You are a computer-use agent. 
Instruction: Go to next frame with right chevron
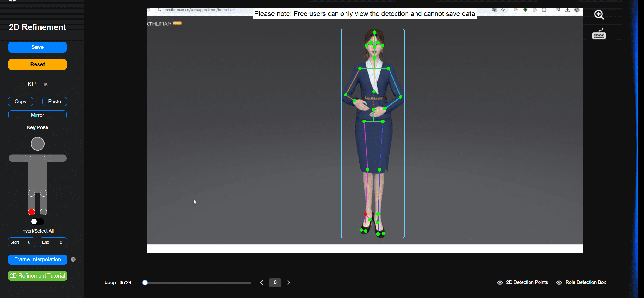pos(288,282)
